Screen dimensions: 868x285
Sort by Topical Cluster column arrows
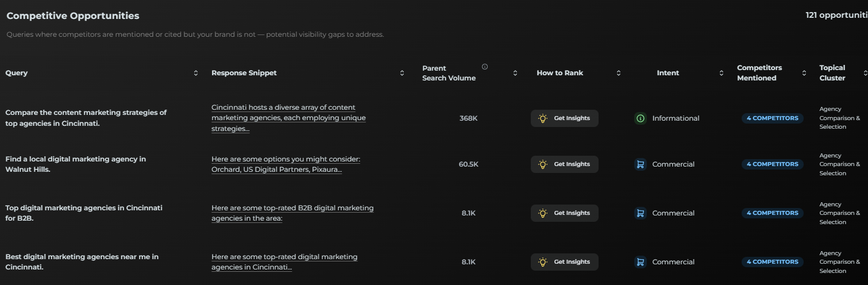[x=865, y=73]
